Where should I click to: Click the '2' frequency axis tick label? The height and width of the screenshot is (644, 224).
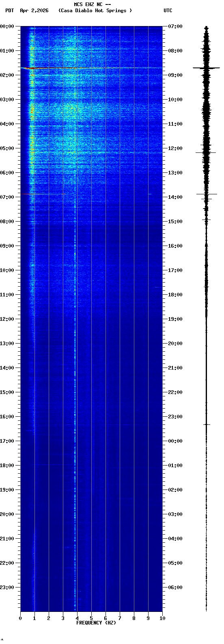(x=49, y=618)
